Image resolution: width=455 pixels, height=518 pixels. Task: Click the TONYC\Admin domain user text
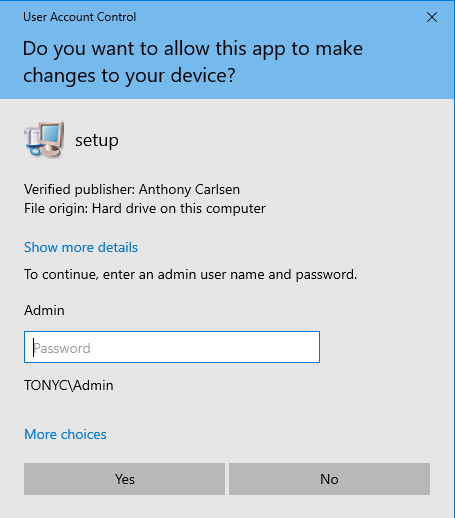click(x=69, y=385)
